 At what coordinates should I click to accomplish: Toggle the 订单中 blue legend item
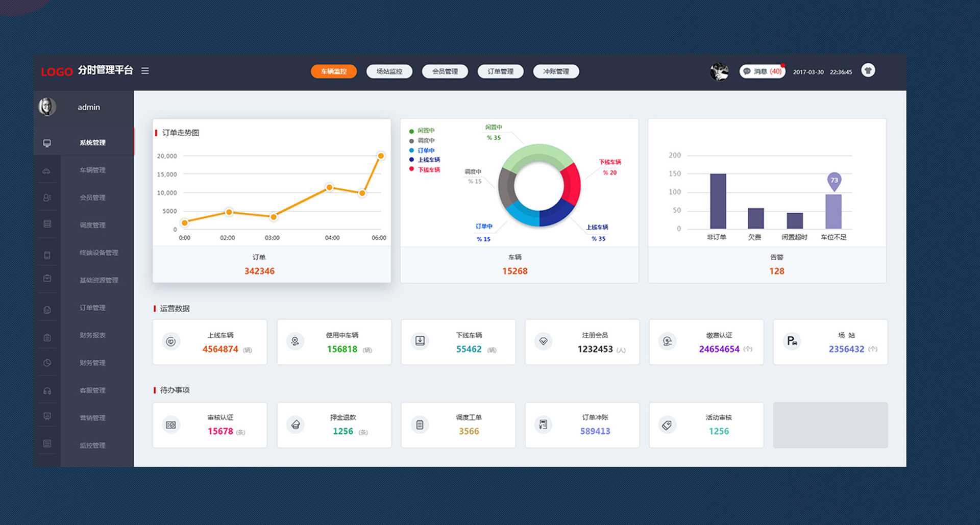(x=422, y=151)
